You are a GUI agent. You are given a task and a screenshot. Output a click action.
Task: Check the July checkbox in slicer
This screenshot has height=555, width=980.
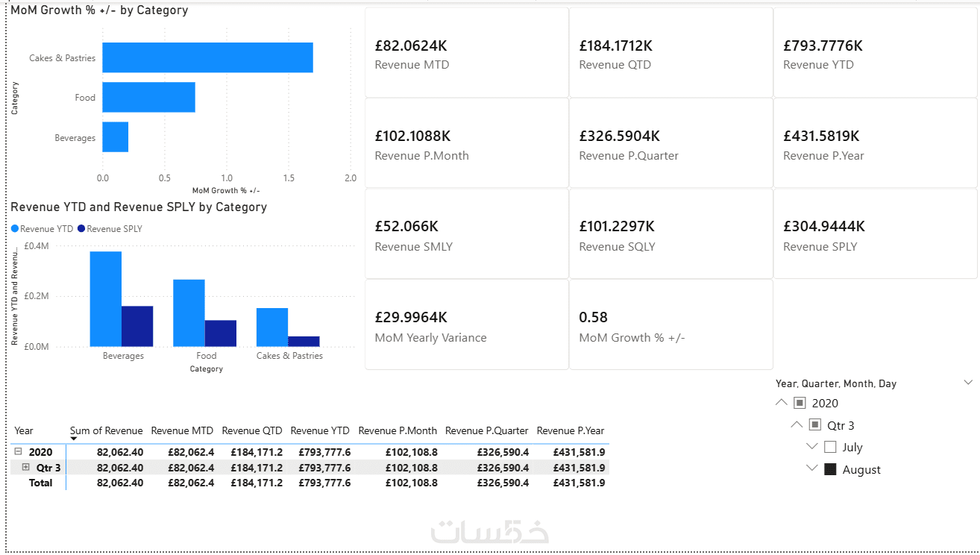click(x=830, y=448)
